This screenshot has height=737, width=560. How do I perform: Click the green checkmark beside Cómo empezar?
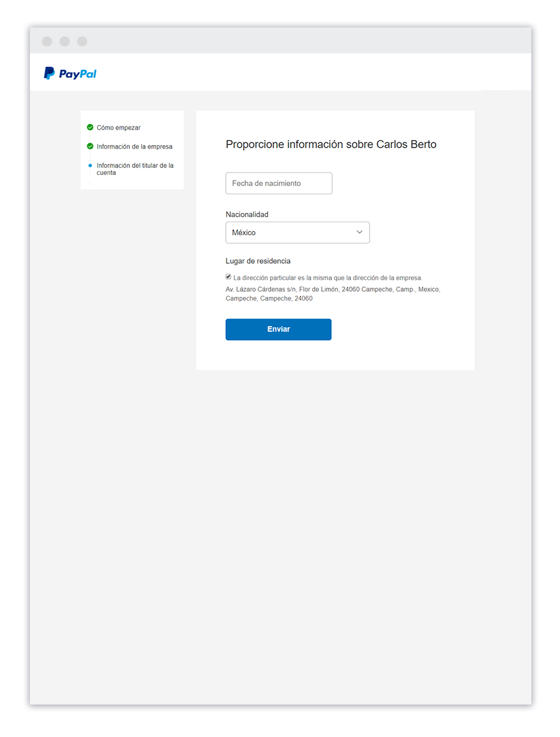(90, 128)
